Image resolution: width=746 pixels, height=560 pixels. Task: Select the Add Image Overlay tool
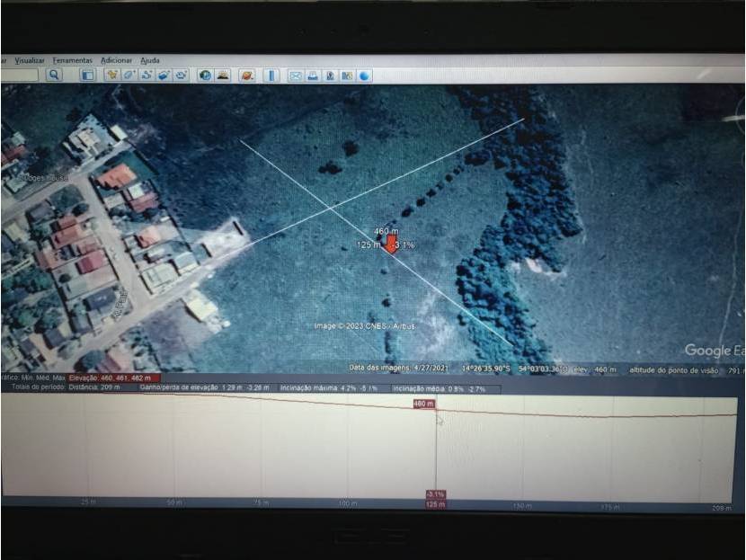click(x=164, y=75)
